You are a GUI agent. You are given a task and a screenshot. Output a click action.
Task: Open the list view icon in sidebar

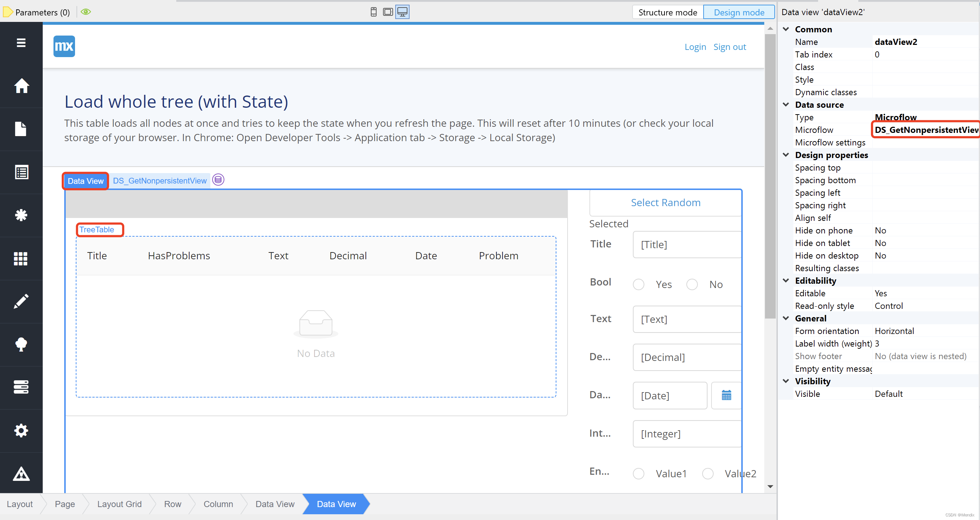click(x=21, y=172)
